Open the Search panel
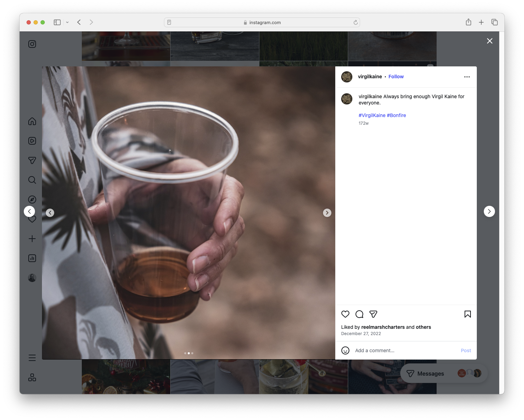The image size is (524, 420). [x=32, y=180]
